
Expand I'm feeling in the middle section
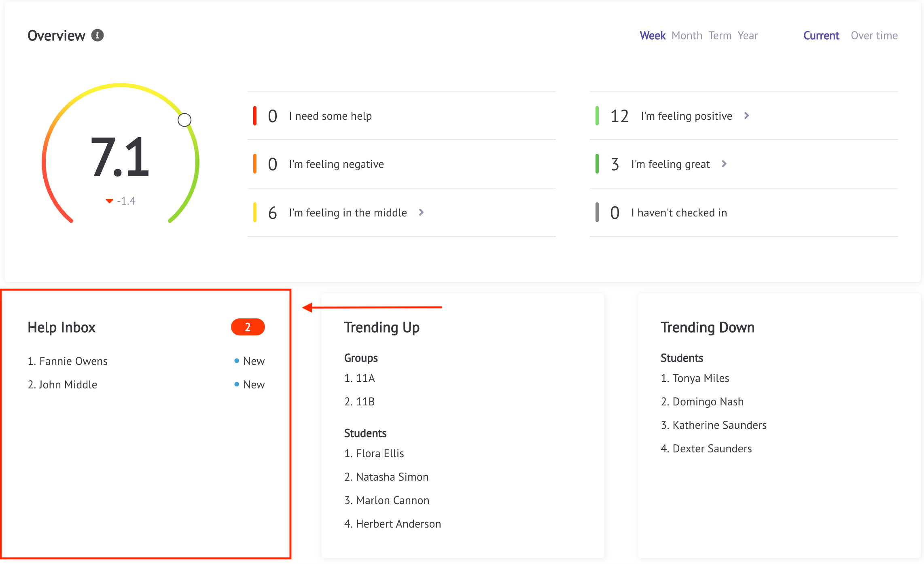[422, 212]
